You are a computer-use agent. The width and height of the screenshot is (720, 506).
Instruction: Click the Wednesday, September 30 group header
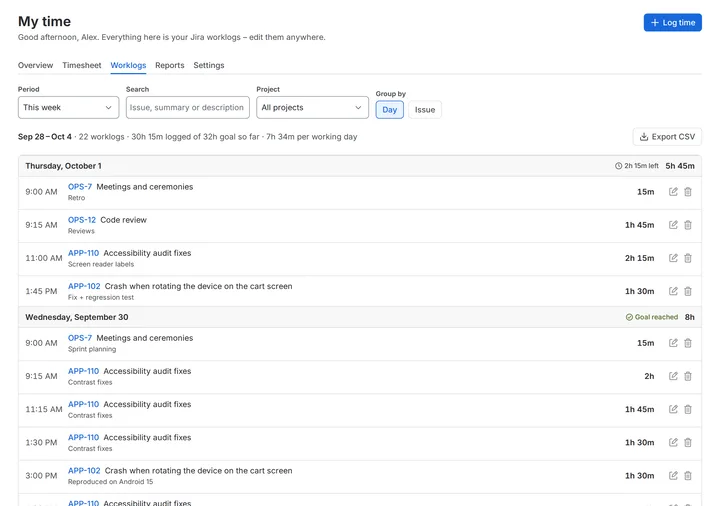coord(360,317)
